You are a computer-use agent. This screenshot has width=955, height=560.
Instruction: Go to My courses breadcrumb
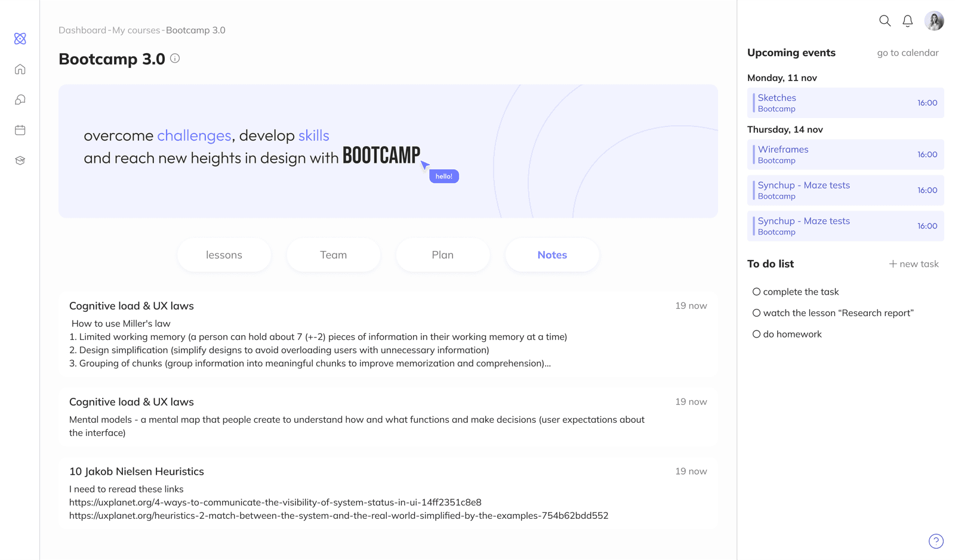136,30
